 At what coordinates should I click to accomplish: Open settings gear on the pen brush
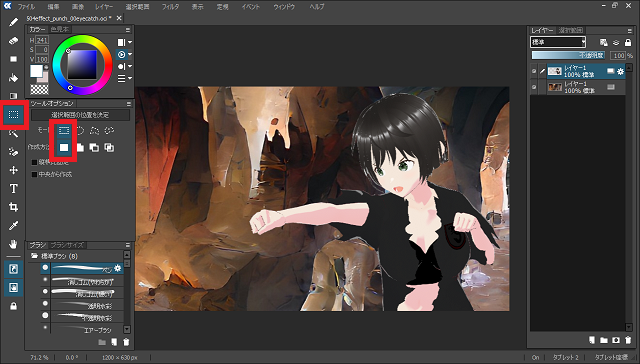point(118,268)
